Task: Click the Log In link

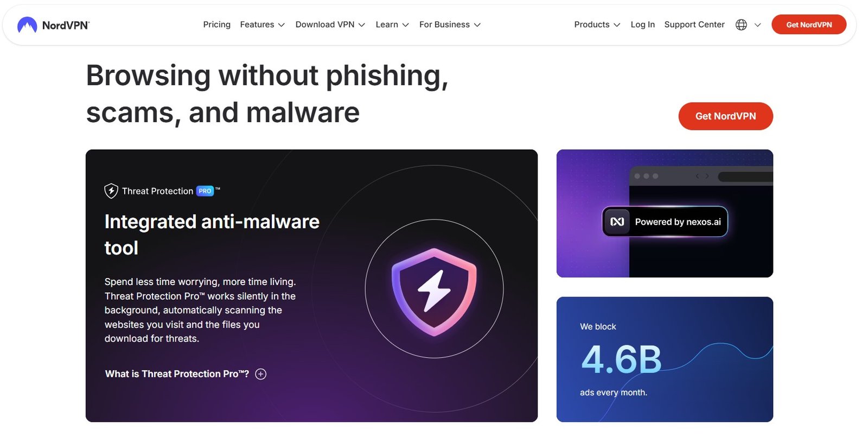Action: point(642,25)
